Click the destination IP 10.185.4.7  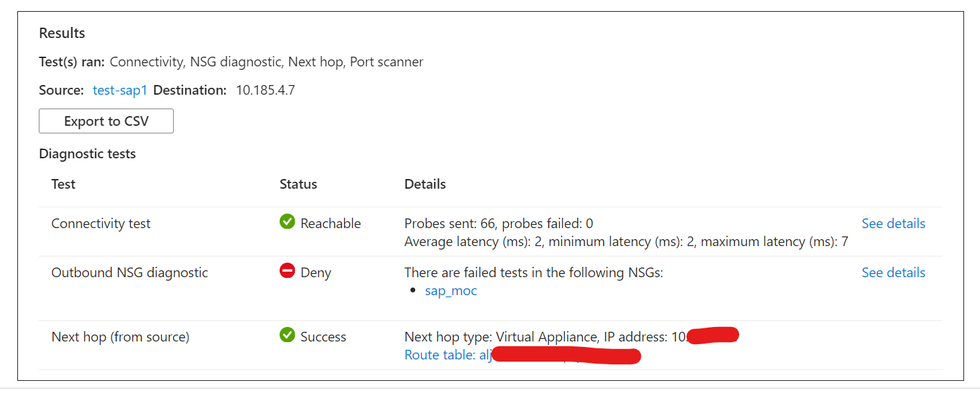[266, 90]
